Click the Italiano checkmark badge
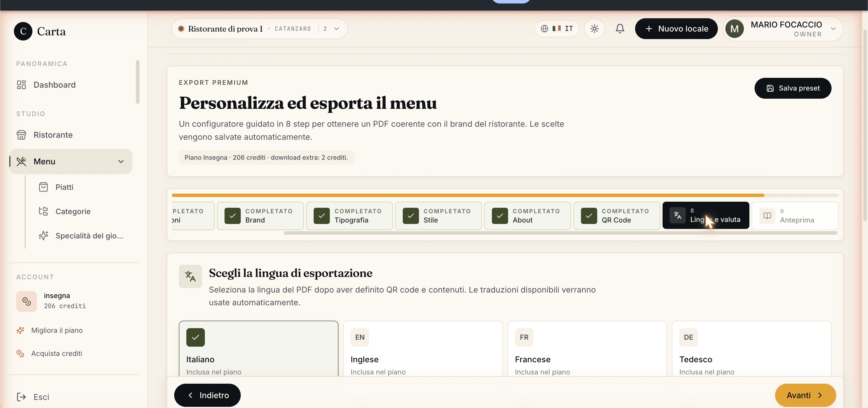This screenshot has width=868, height=408. pos(195,337)
